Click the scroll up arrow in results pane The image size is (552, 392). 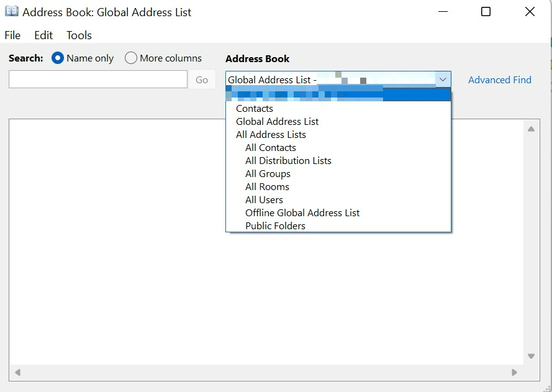pos(531,129)
